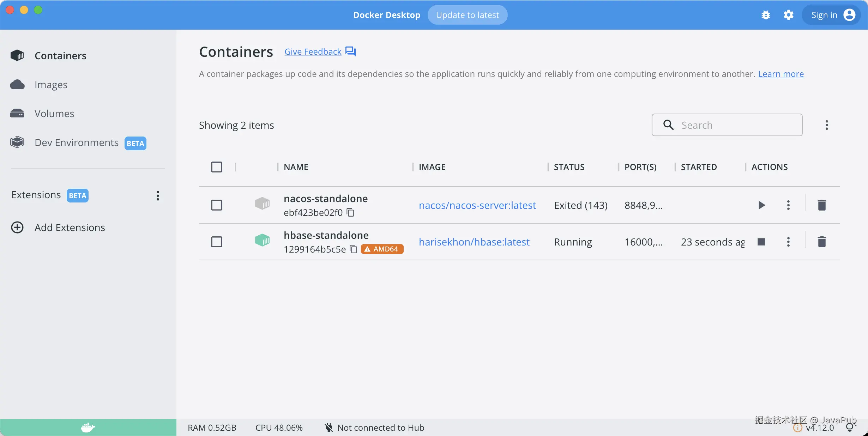The image size is (868, 436).
Task: Sort by the STATUS column header
Action: [569, 167]
